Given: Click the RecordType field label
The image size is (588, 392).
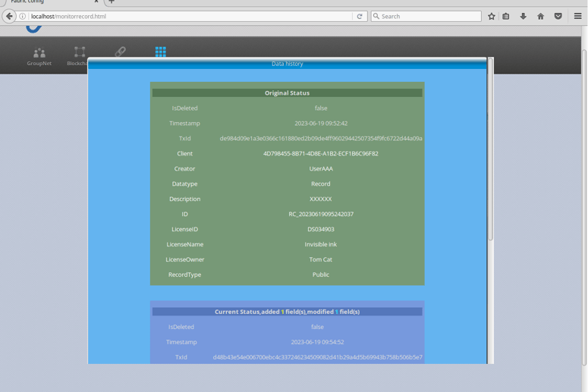Looking at the screenshot, I should [185, 274].
